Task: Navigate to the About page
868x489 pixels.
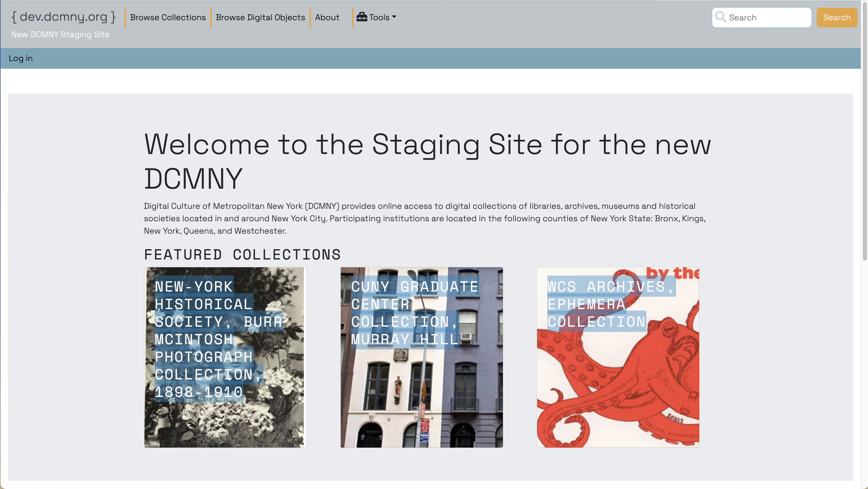Action: pyautogui.click(x=327, y=17)
